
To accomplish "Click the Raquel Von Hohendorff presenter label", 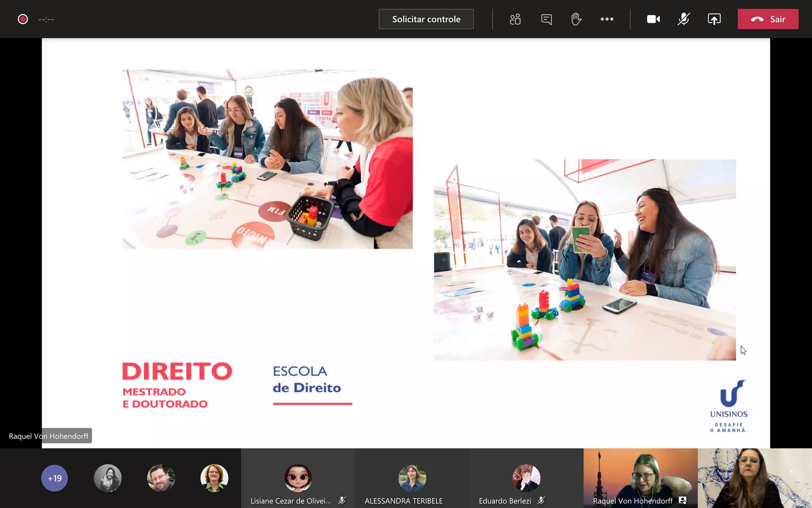I will click(49, 436).
